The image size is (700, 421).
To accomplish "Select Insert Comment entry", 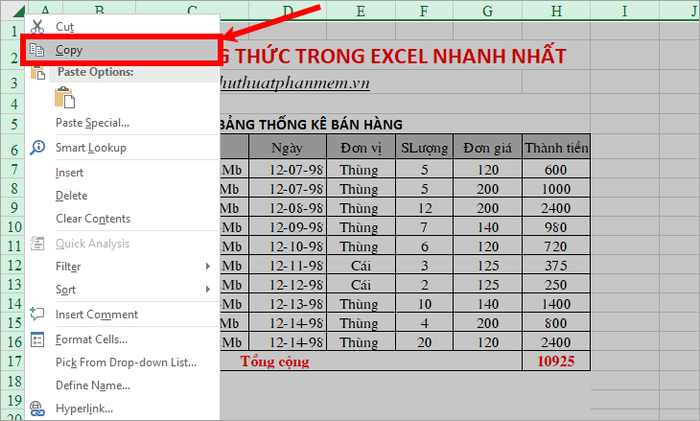I will click(x=122, y=314).
